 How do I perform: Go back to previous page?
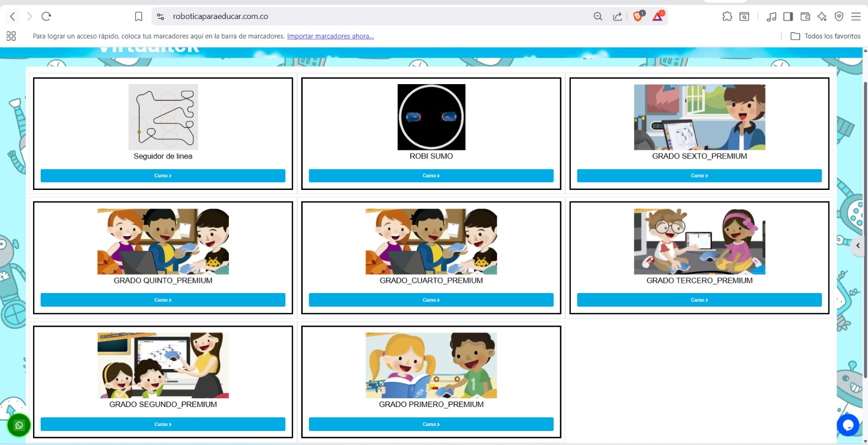13,16
